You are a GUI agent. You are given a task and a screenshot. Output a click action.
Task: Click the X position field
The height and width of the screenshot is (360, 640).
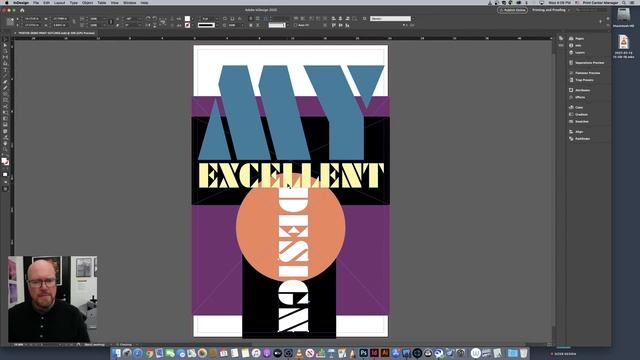[x=33, y=19]
